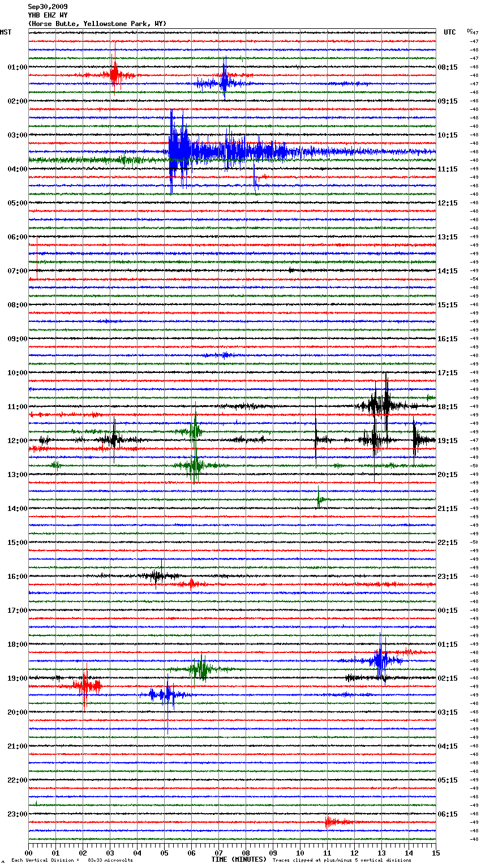The width and height of the screenshot is (481, 868).
Task: Click the DC column header
Action: point(470,31)
